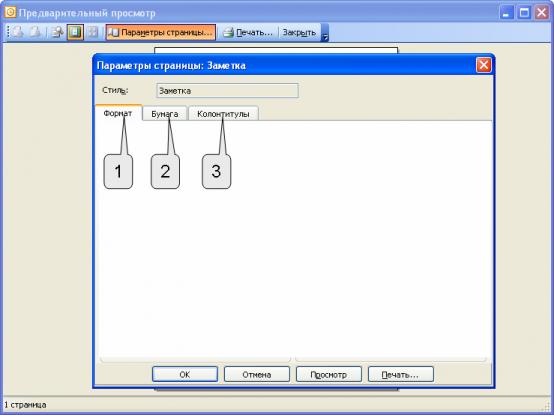Close the Предварительный просмотр window

click(542, 13)
